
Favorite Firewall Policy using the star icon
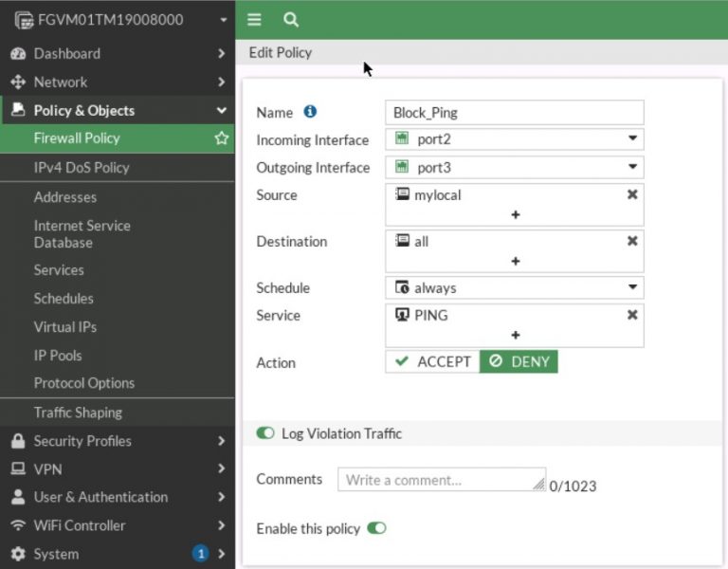(x=221, y=138)
